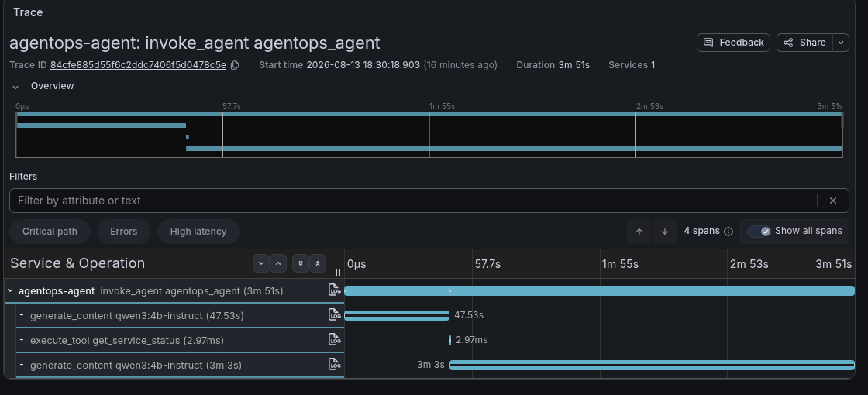Click the Start time 2026-08-13 18:30:18.903 value
Screen dimensions: 868x395
tap(363, 65)
